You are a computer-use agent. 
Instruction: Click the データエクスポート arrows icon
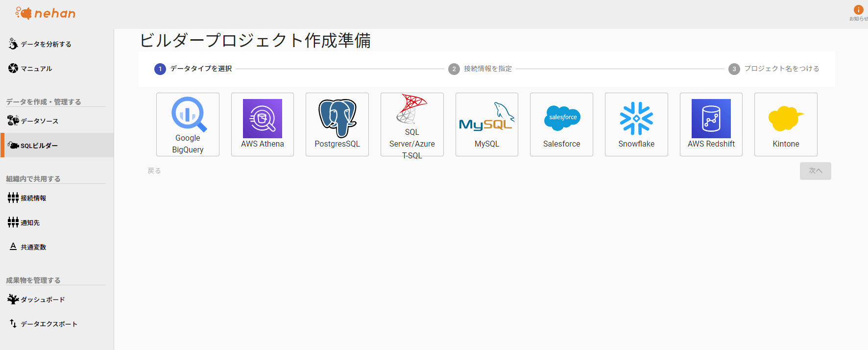tap(13, 324)
